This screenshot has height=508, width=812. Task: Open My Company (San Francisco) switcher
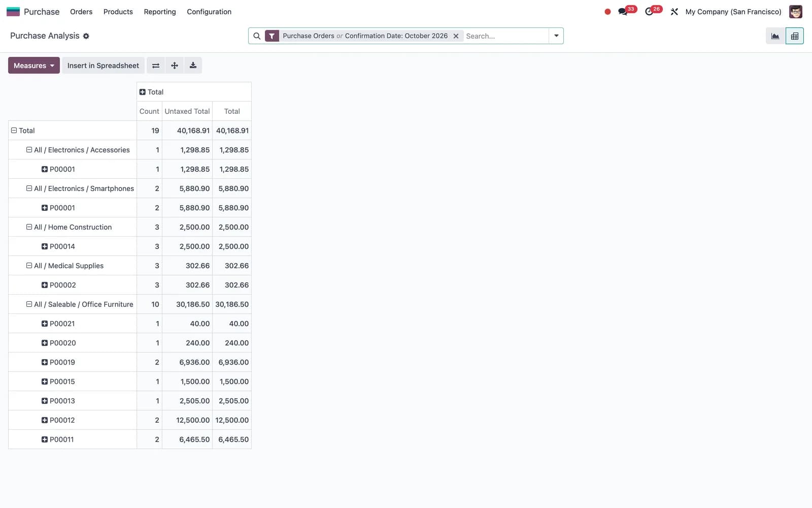click(x=733, y=12)
